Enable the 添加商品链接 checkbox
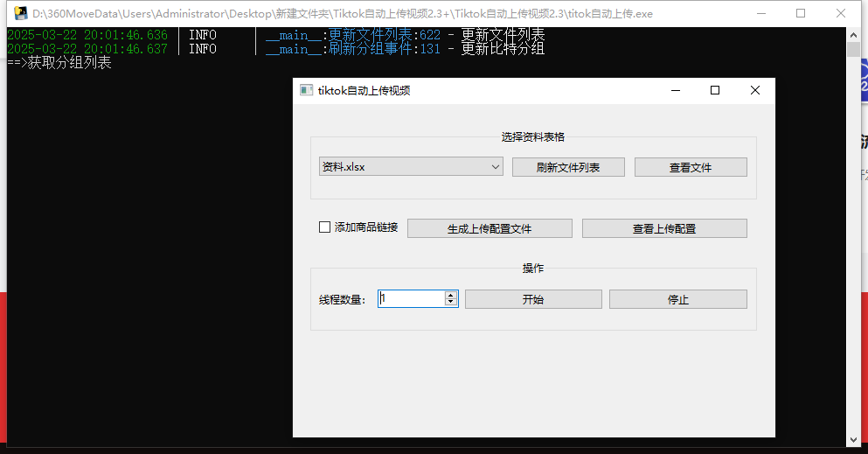This screenshot has height=454, width=868. pos(325,227)
